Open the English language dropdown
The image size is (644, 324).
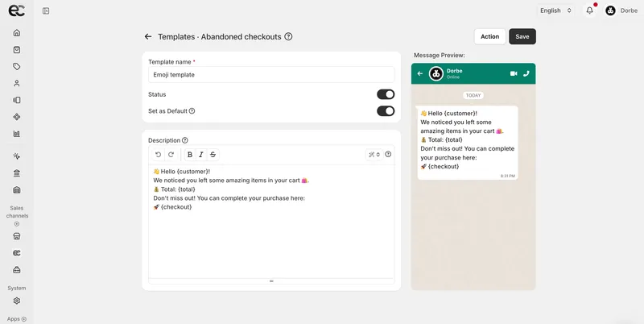[x=555, y=10]
